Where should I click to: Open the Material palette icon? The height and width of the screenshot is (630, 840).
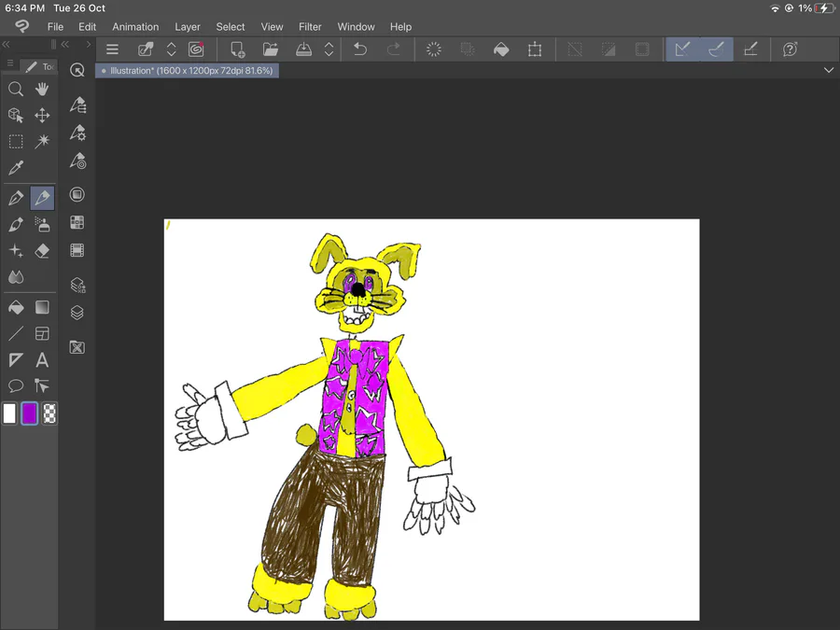[x=77, y=347]
